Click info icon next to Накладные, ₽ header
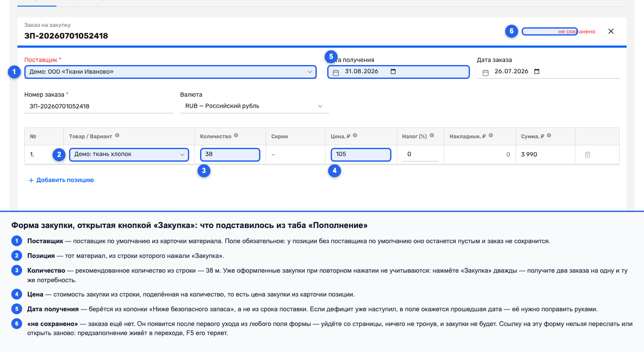The height and width of the screenshot is (352, 644). click(x=490, y=136)
